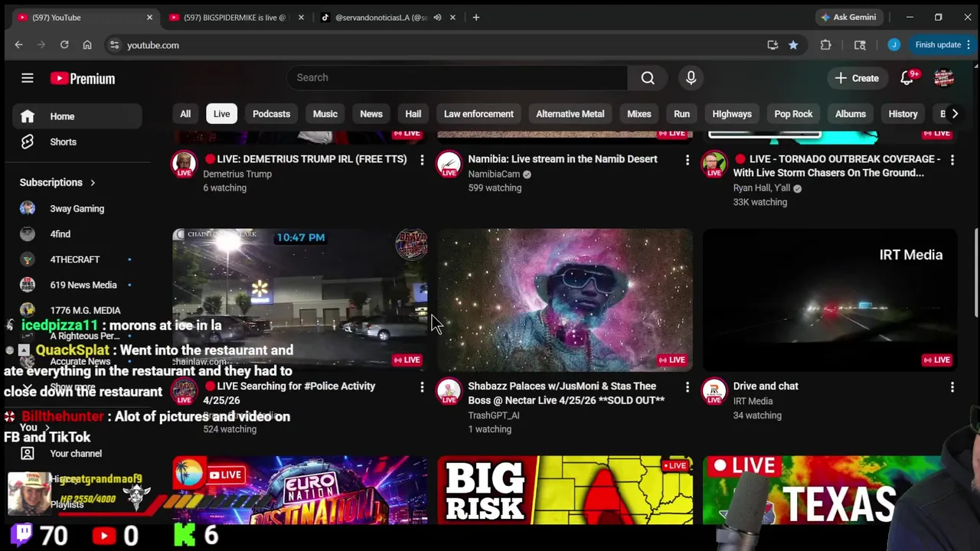Open options for Namibia live stream video

coord(687,160)
